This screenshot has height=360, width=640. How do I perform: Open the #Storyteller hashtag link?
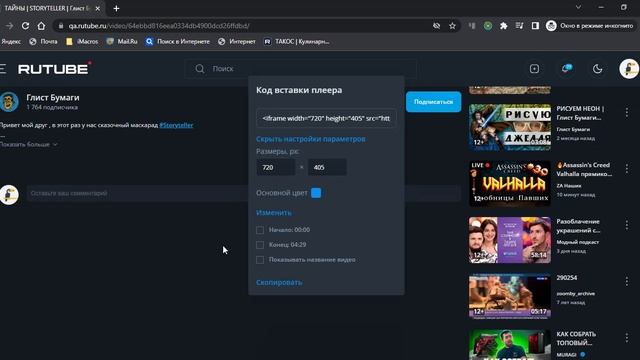coord(176,125)
